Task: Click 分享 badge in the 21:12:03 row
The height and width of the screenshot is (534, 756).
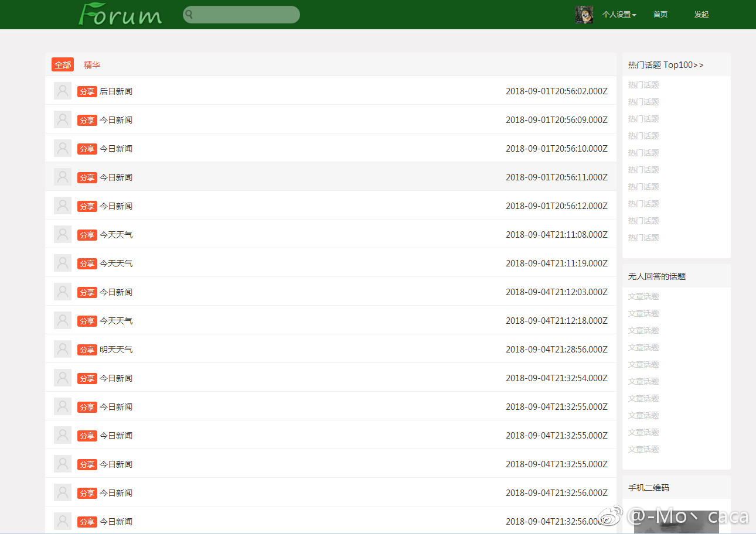Action: [87, 292]
